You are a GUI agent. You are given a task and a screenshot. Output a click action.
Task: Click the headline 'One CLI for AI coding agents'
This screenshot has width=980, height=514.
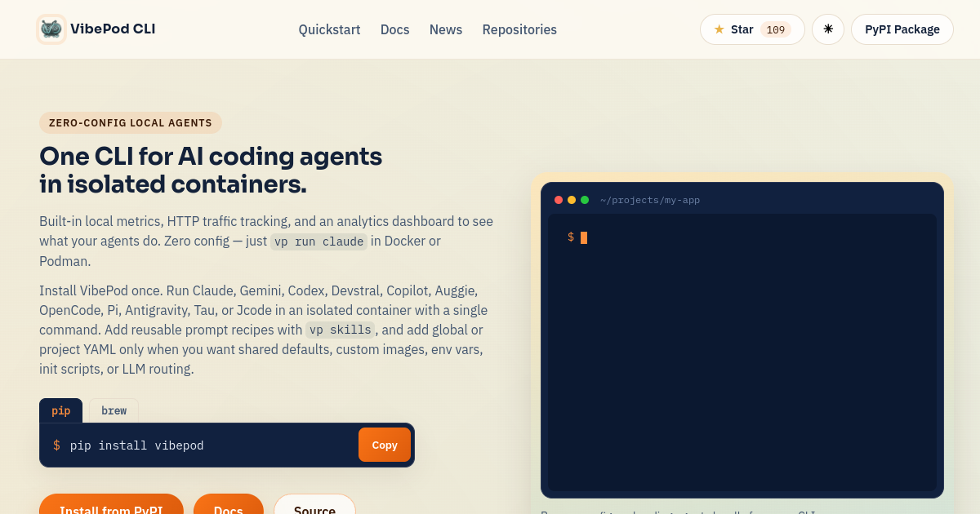pos(211,156)
